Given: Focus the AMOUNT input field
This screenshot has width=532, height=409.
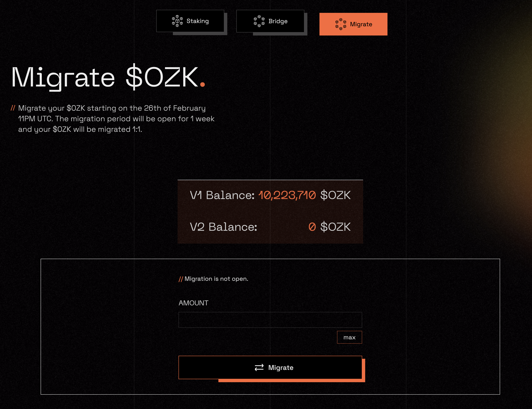Looking at the screenshot, I should [x=270, y=320].
